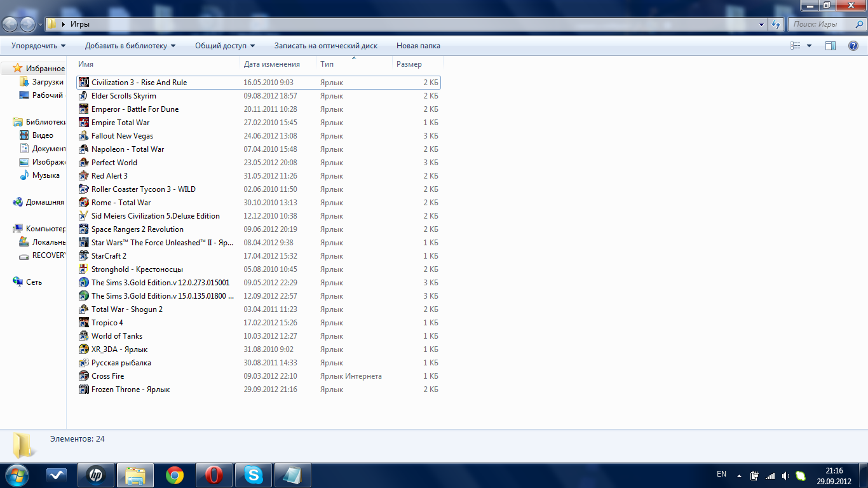Image resolution: width=868 pixels, height=488 pixels.
Task: Open Видео library in sidebar
Action: [x=37, y=135]
